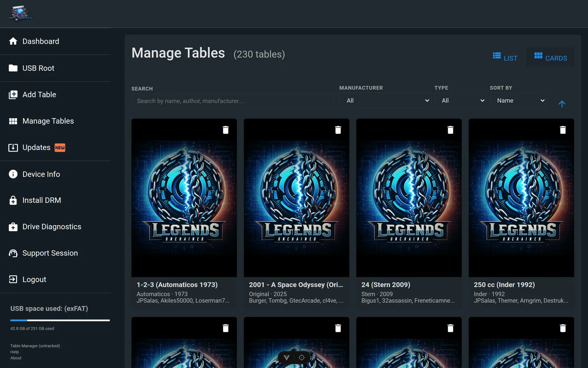The width and height of the screenshot is (588, 368).
Task: Open the 1-2-3 (Automaticos 1973) card artwork
Action: point(184,198)
